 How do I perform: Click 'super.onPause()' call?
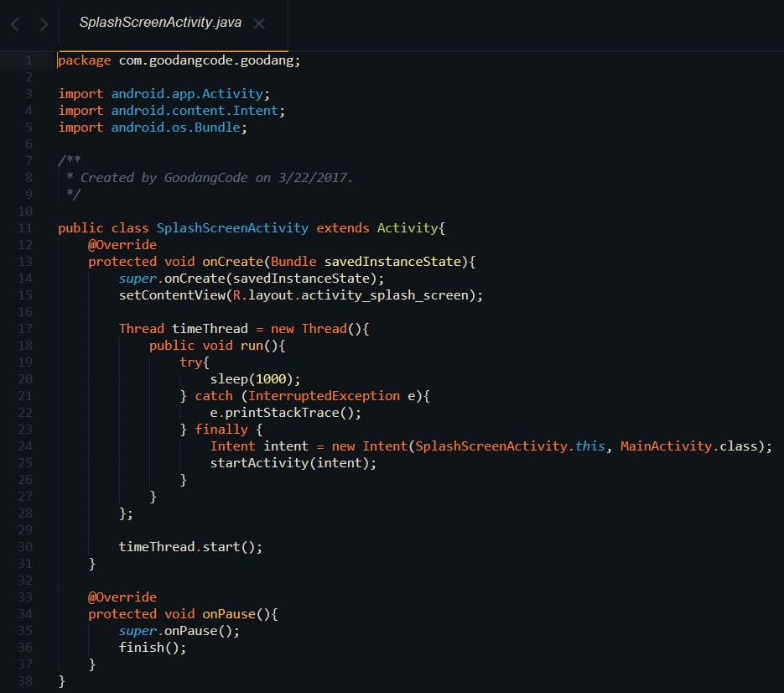click(x=179, y=631)
